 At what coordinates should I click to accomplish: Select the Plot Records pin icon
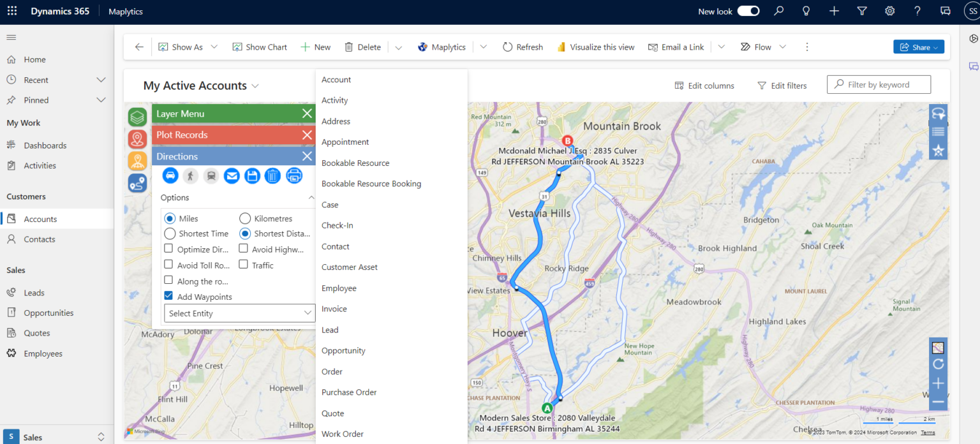coord(137,139)
